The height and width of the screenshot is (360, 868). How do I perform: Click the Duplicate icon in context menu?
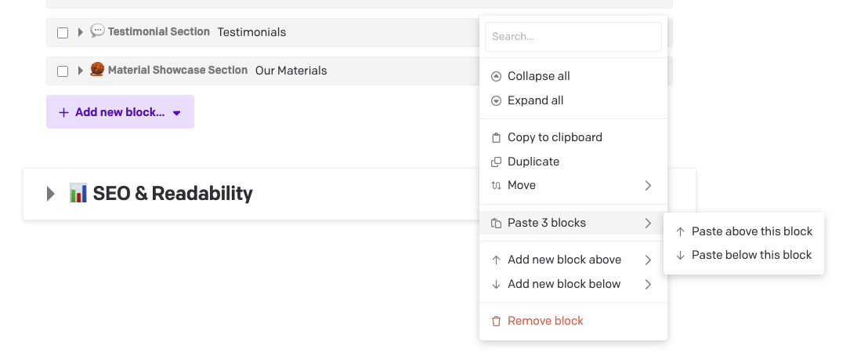(496, 162)
